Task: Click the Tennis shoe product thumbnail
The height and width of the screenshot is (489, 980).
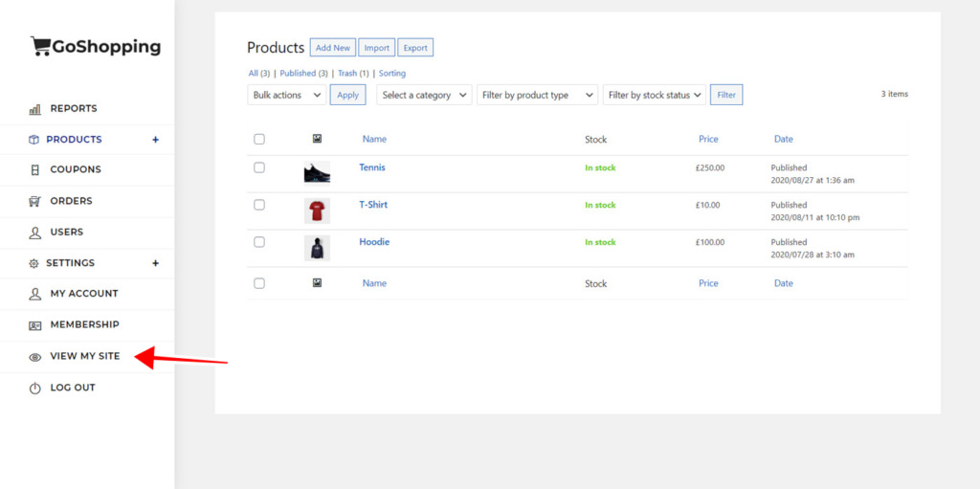Action: pos(317,173)
